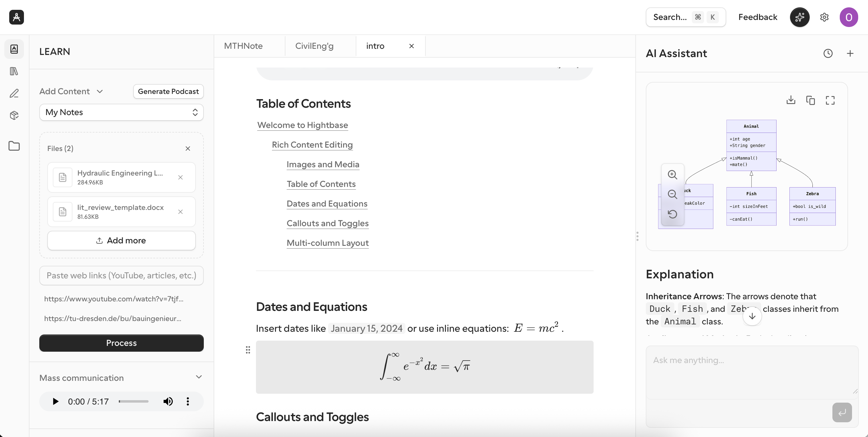Open the flashcards package icon in sidebar
The height and width of the screenshot is (437, 868).
14,115
